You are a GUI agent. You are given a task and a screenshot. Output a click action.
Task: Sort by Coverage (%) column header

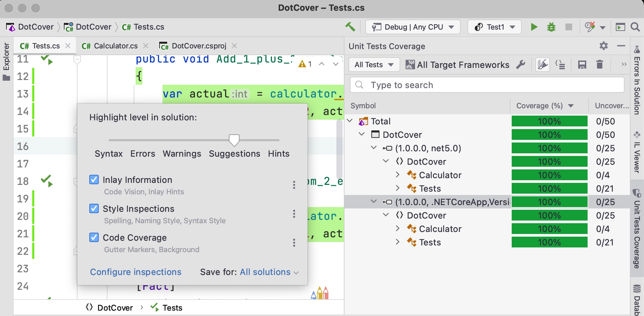point(549,106)
